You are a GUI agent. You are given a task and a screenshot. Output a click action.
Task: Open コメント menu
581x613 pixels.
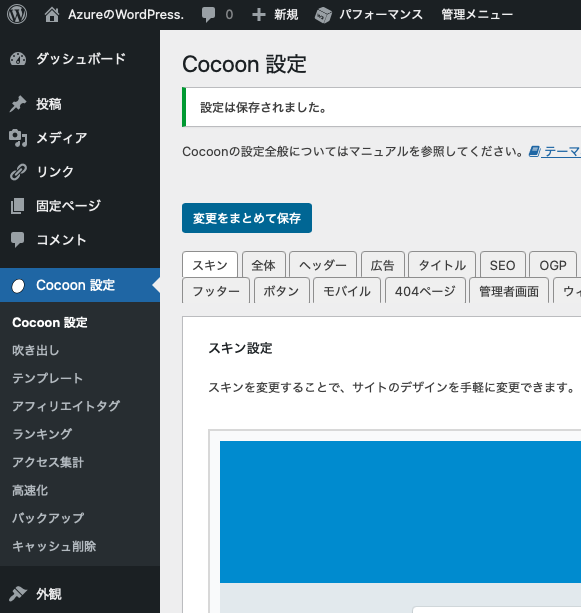click(61, 240)
